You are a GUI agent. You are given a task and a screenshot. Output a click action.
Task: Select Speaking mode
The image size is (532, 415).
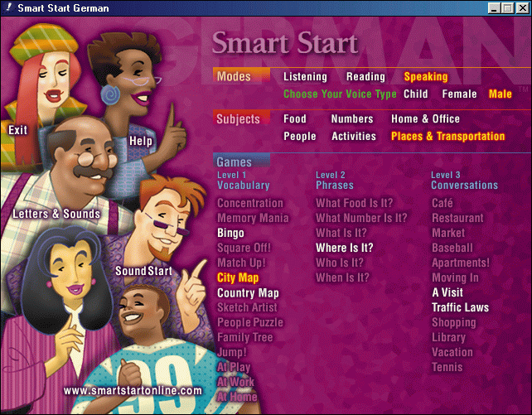tap(425, 77)
